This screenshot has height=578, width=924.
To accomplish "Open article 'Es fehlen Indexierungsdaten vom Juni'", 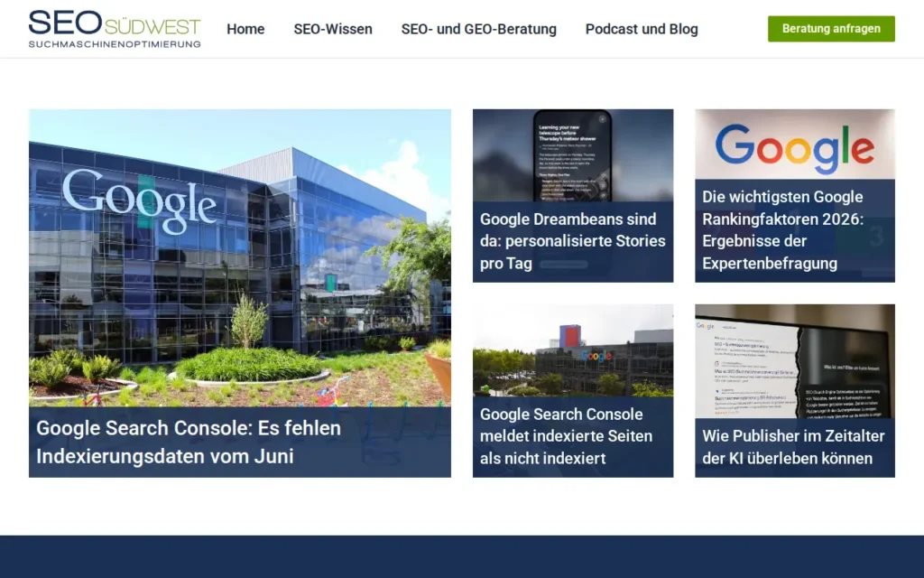I will (189, 442).
